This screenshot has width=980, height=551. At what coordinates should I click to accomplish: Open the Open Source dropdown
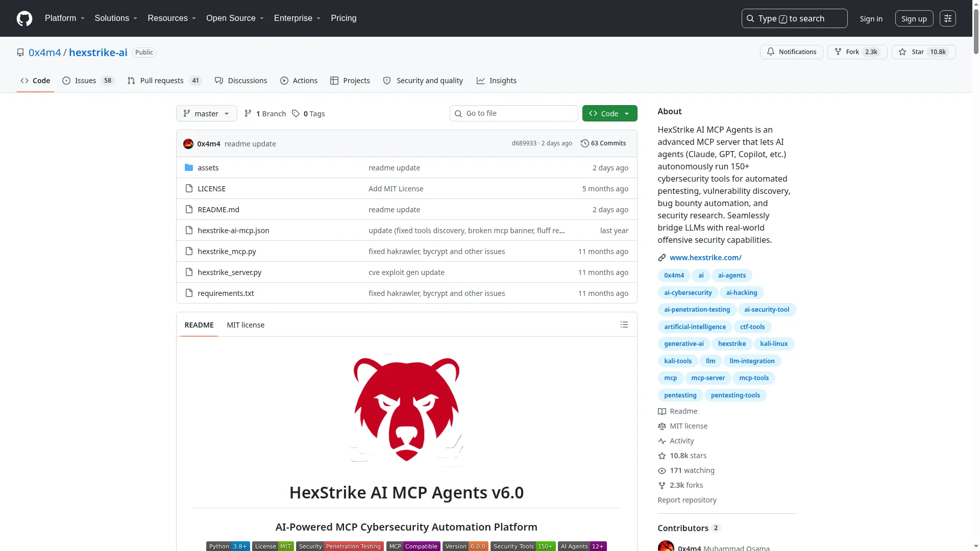tap(235, 18)
